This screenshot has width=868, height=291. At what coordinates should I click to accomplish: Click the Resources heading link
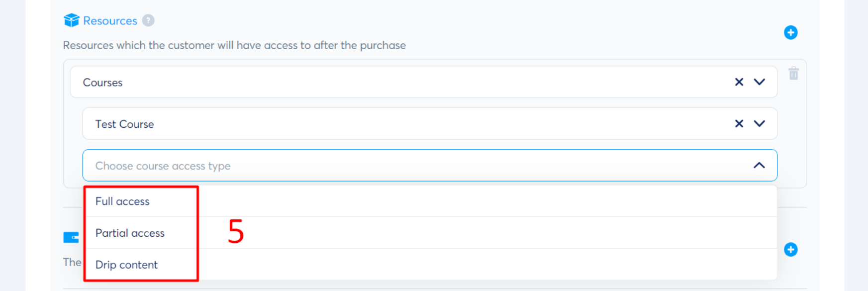[x=110, y=21]
